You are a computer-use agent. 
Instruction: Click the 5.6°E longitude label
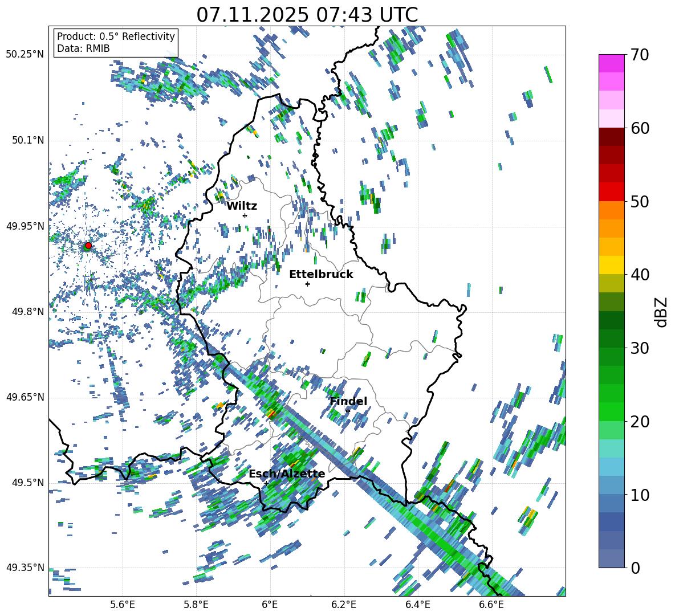pyautogui.click(x=123, y=605)
